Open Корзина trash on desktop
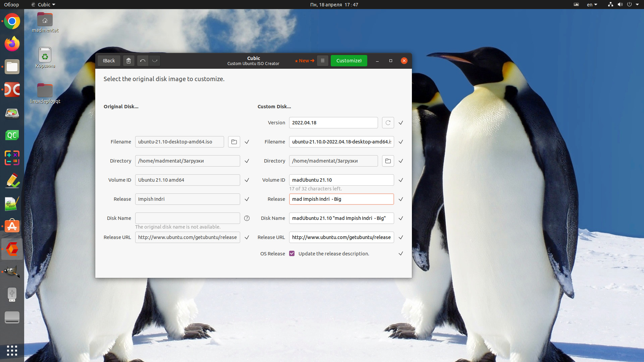 pyautogui.click(x=45, y=58)
